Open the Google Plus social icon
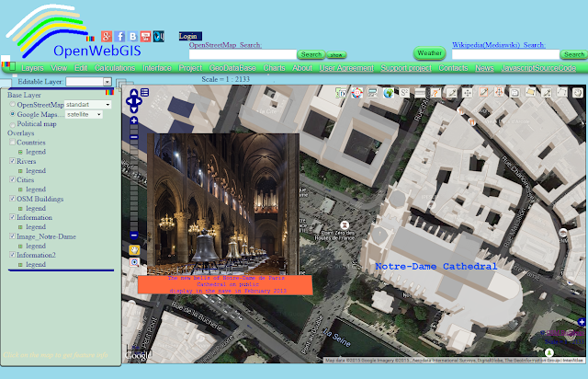The image size is (588, 379). coord(107,37)
